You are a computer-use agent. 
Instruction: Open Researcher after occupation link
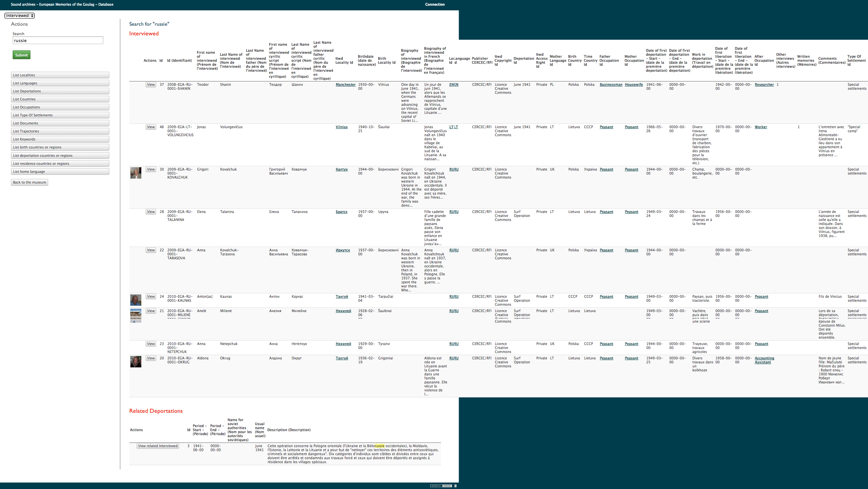point(764,85)
